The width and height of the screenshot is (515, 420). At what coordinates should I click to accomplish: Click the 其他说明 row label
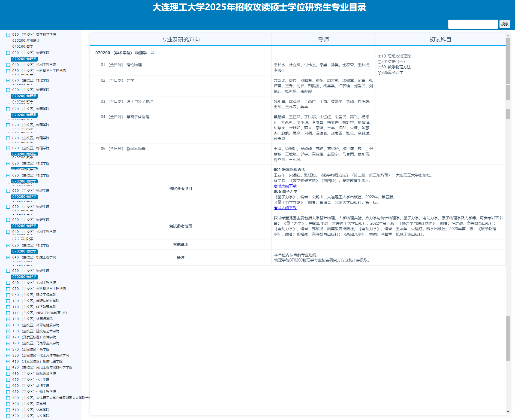(180, 244)
